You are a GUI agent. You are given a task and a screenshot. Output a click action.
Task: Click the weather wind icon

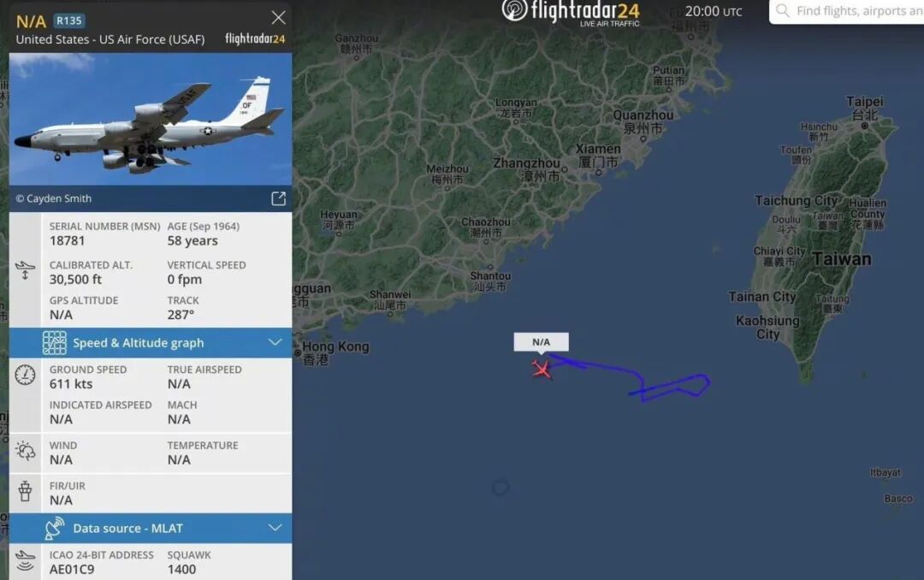pos(25,451)
